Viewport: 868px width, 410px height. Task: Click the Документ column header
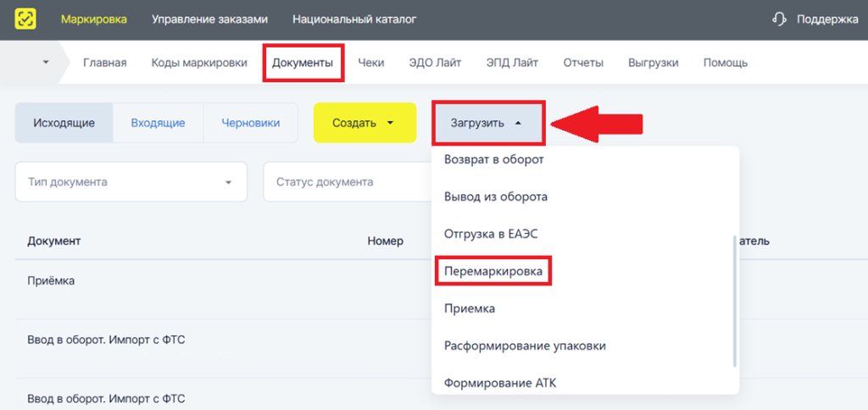click(54, 241)
